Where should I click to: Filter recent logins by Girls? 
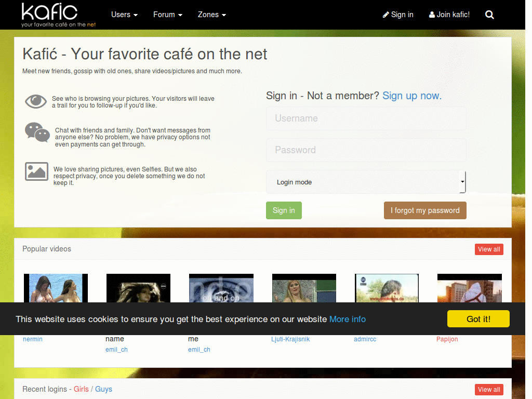click(81, 389)
